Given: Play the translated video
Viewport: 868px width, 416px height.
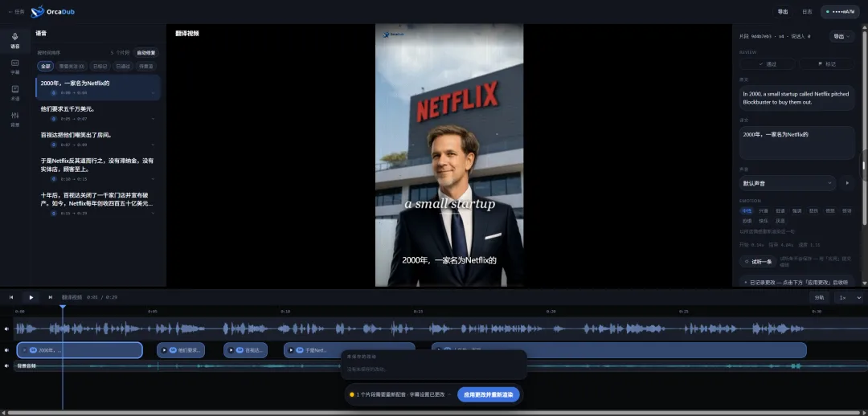Looking at the screenshot, I should point(31,297).
